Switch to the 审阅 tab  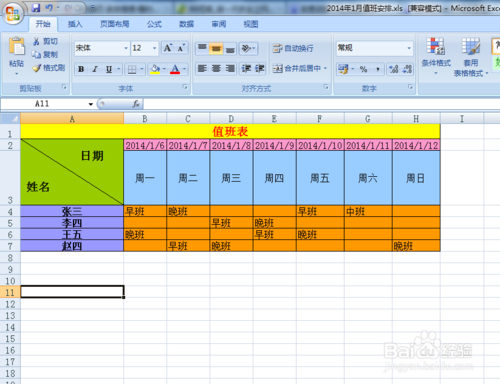pos(219,24)
